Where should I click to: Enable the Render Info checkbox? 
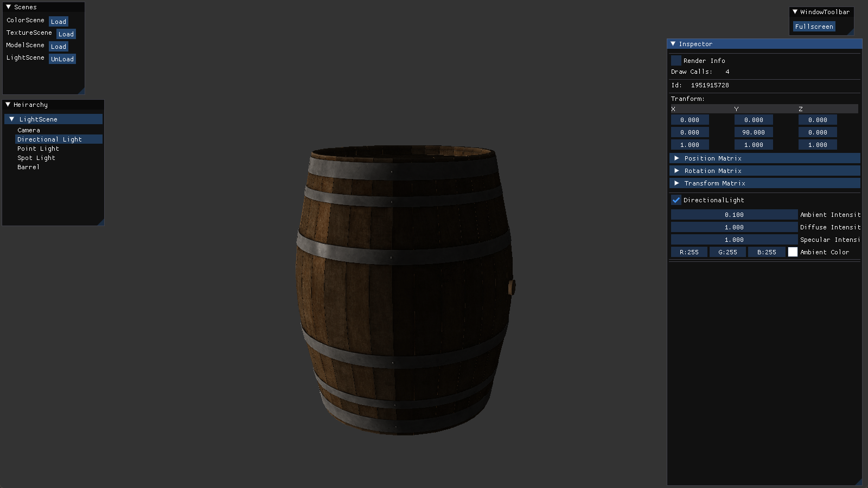676,61
